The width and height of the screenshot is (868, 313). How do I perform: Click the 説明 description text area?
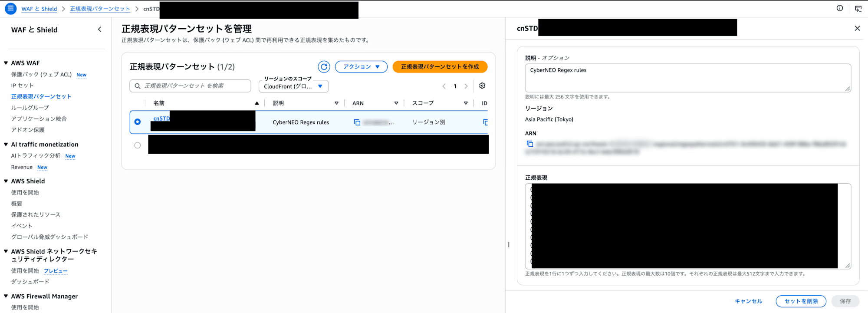pyautogui.click(x=688, y=78)
